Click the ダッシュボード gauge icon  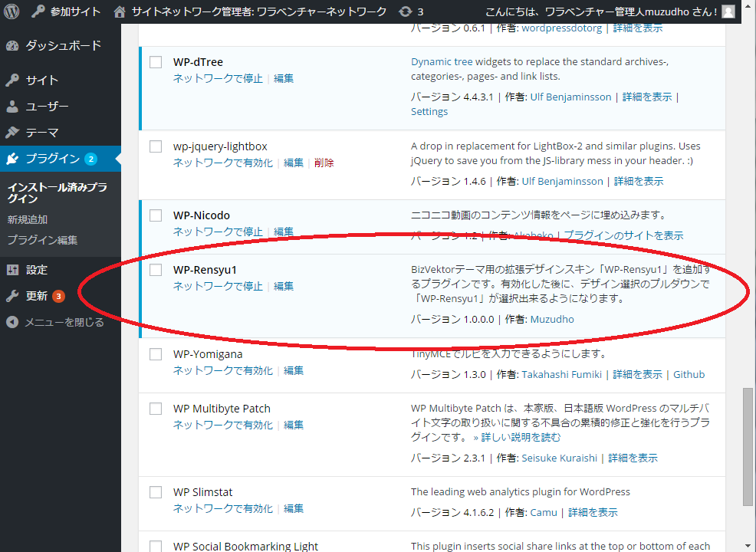click(12, 46)
